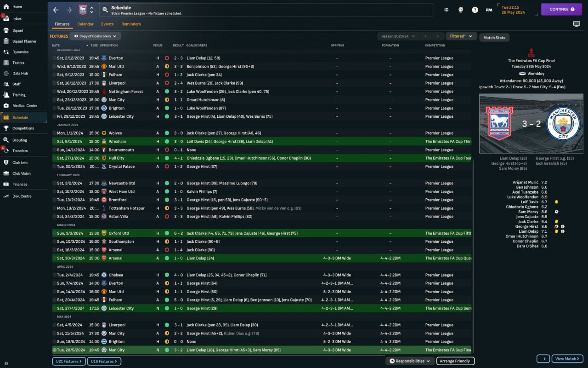Toggle the marker circle on Liverpool 4/5/2024 row
Viewport: 588px width, 368px height.
55,325
